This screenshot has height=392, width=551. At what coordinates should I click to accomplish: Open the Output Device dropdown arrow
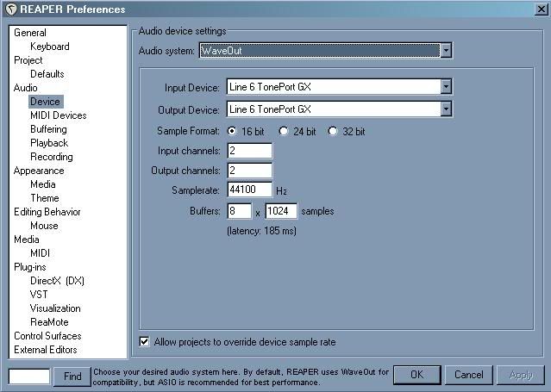[x=446, y=109]
